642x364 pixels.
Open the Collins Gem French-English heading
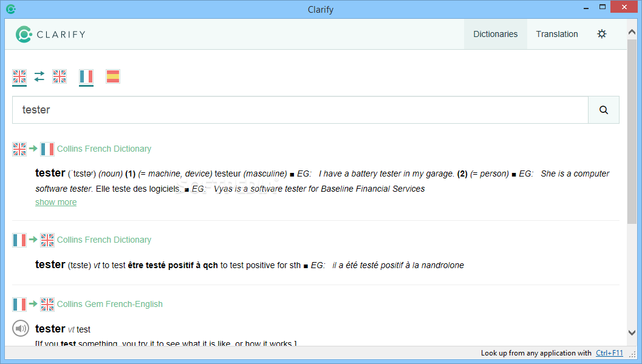pyautogui.click(x=110, y=304)
